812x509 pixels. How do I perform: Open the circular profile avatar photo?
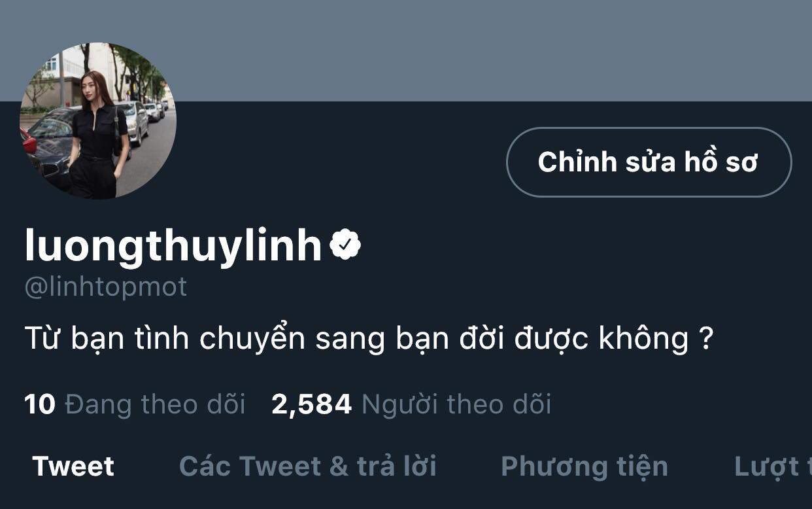[98, 121]
